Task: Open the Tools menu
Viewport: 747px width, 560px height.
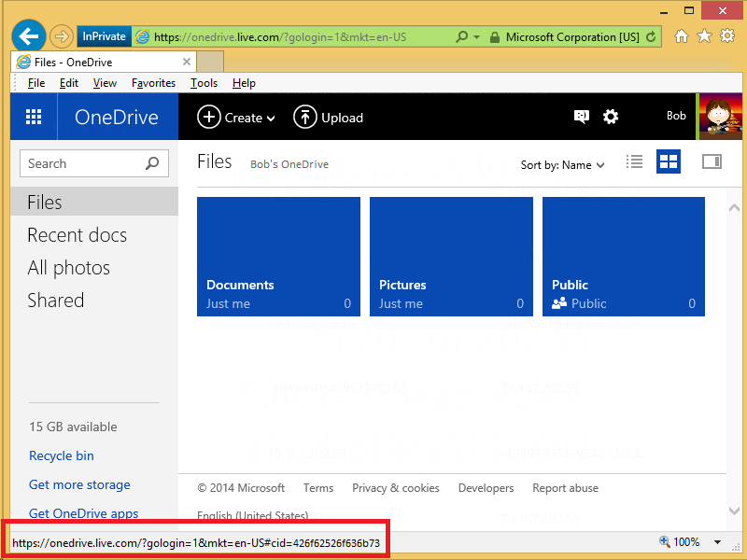Action: [x=204, y=83]
